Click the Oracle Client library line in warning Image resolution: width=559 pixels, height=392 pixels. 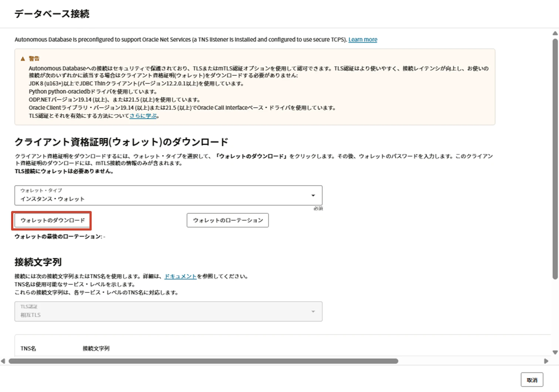(x=182, y=108)
